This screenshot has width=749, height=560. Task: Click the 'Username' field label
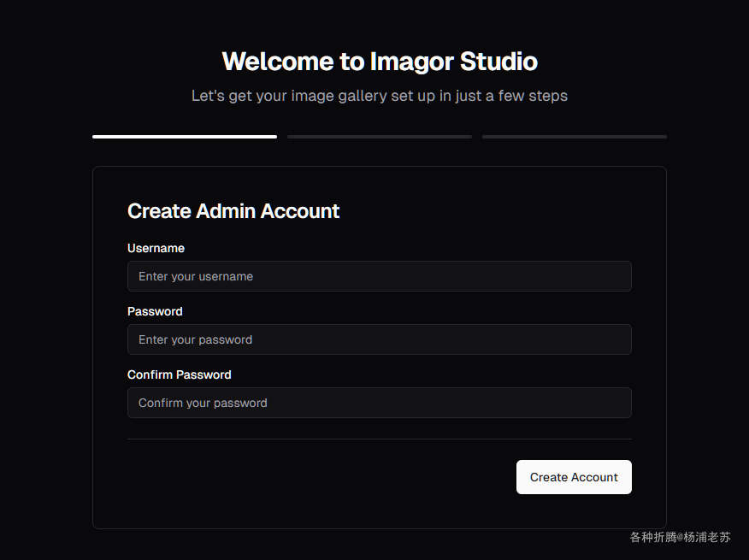pos(156,248)
